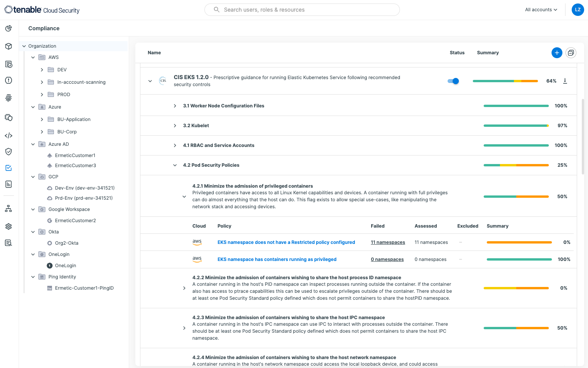Select the identity fingerprint icon in sidebar

pos(9,98)
